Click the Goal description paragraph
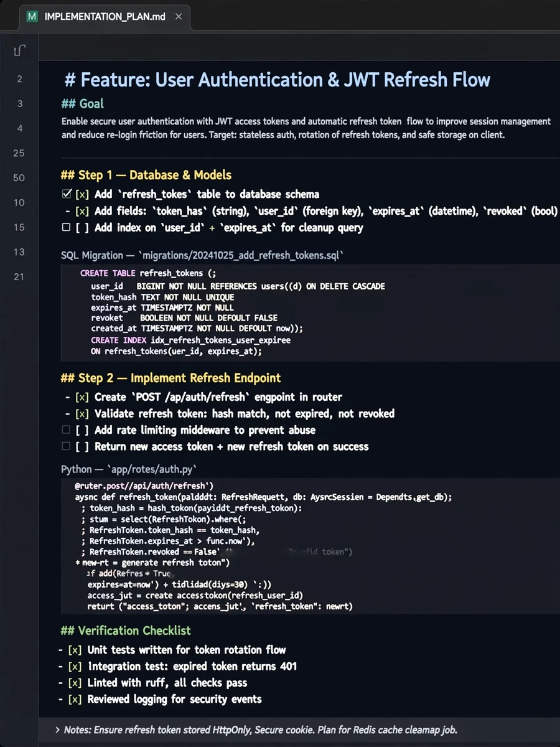This screenshot has height=747, width=560. point(306,128)
